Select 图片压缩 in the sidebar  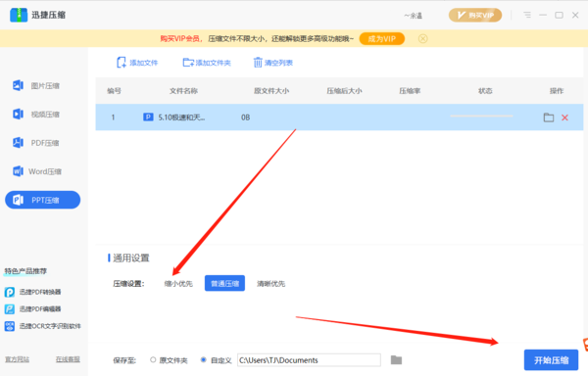[42, 86]
